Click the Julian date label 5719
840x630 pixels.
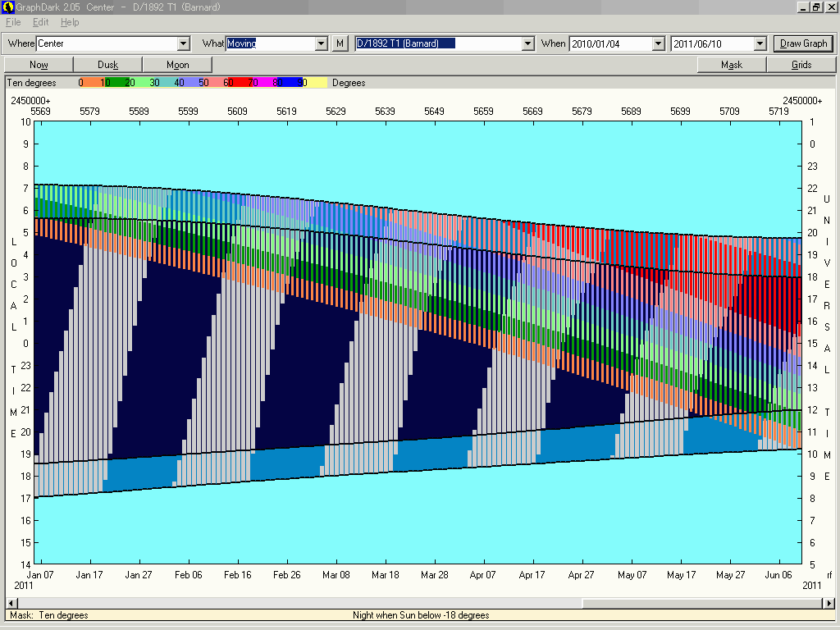coord(779,111)
